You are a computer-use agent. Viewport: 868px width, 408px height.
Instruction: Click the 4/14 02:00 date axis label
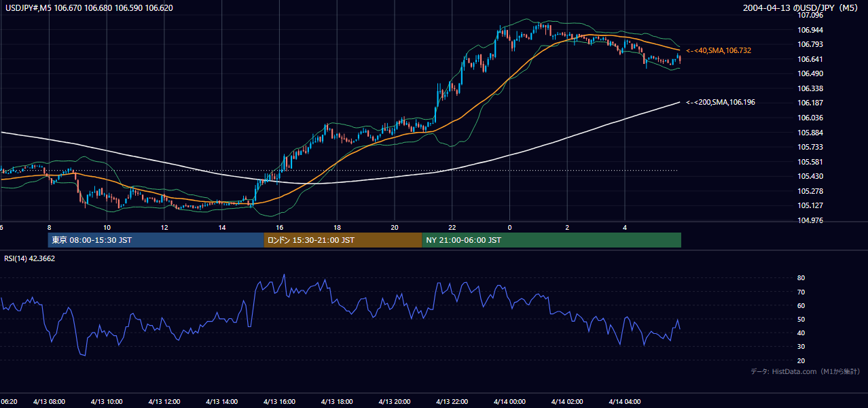coord(568,402)
